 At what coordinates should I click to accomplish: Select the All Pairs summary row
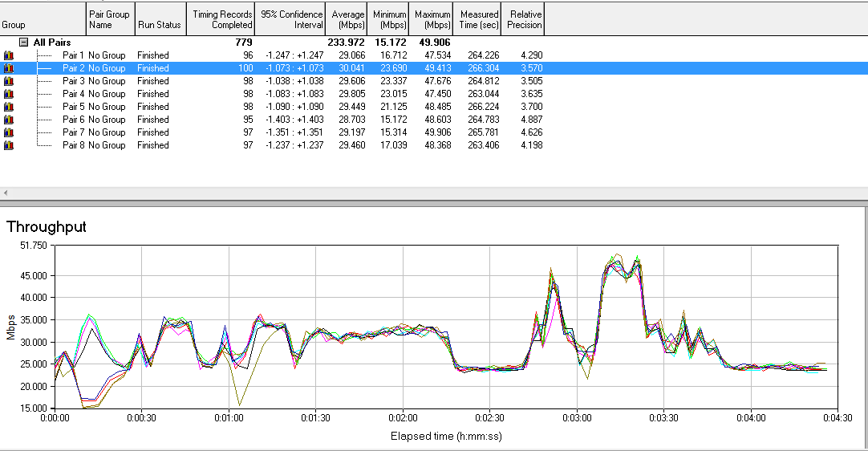point(434,43)
